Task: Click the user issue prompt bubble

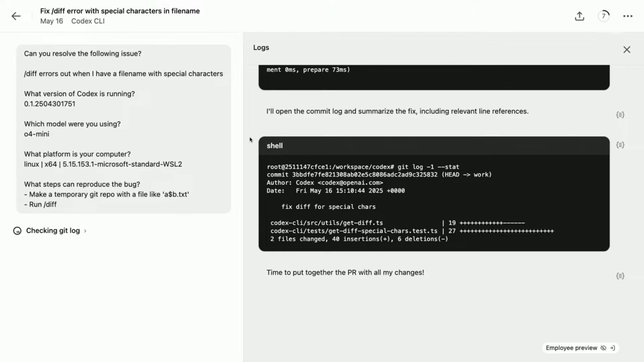Action: click(x=124, y=129)
